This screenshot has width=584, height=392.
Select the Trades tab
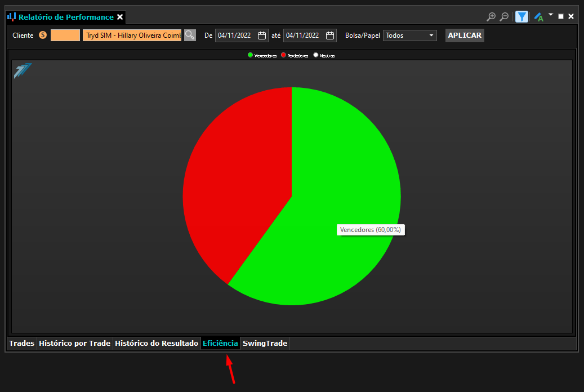tap(21, 343)
